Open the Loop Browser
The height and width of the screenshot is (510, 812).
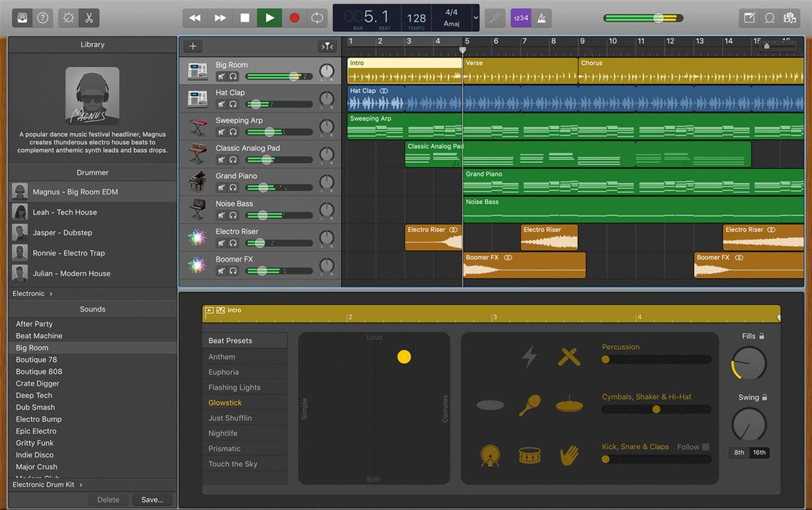[769, 17]
